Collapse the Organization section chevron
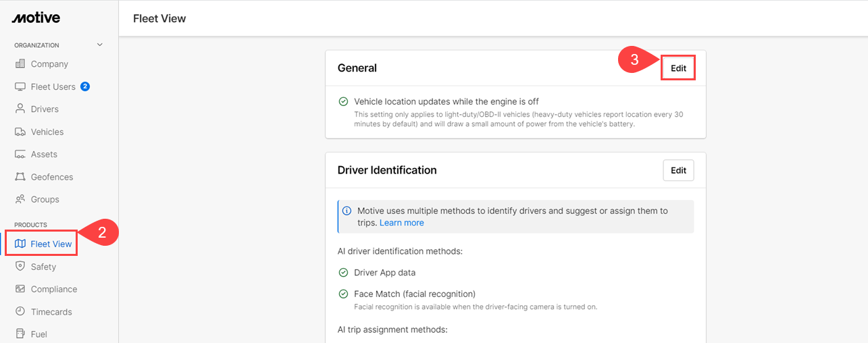 click(100, 45)
